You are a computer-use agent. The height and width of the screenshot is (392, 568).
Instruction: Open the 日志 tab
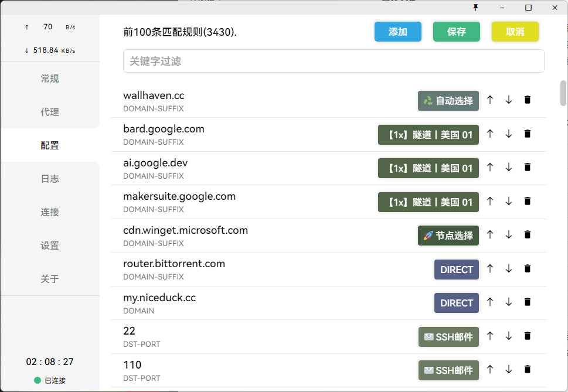pyautogui.click(x=50, y=179)
